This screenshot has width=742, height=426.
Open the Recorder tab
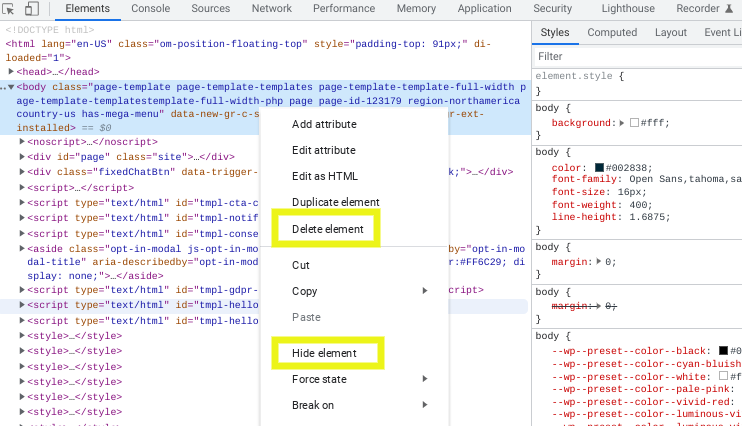tap(698, 9)
